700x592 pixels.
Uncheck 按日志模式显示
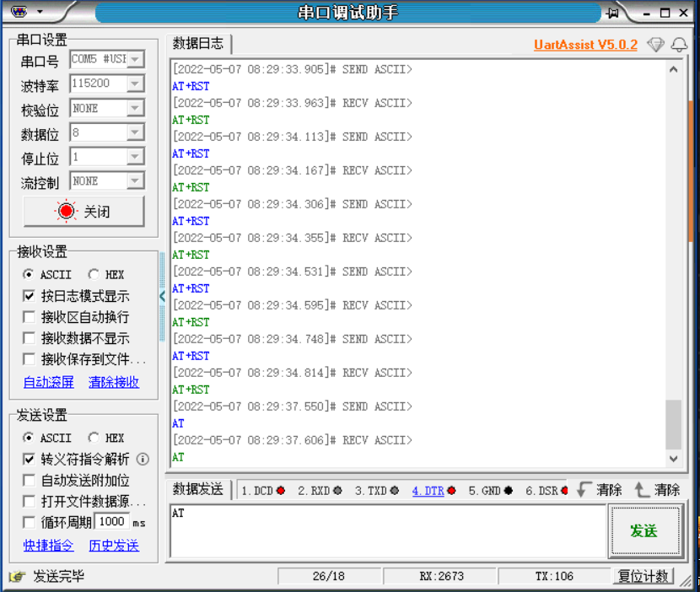[x=29, y=295]
